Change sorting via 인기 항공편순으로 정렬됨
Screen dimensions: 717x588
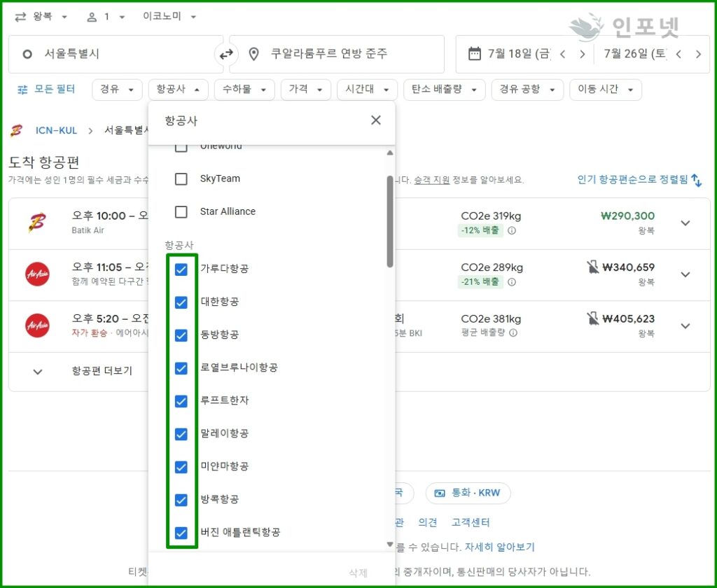point(632,180)
